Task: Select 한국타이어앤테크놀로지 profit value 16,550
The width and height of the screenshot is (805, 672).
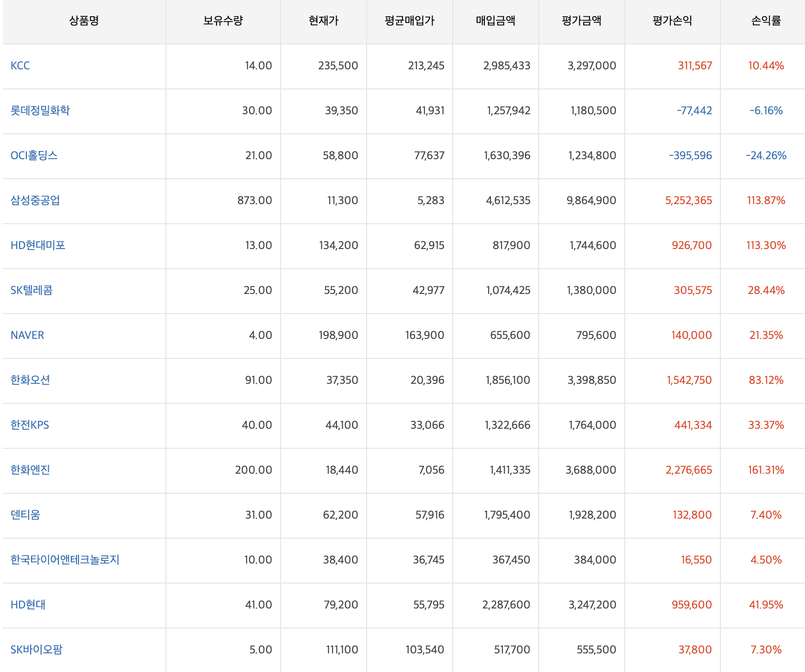Action: pyautogui.click(x=696, y=560)
